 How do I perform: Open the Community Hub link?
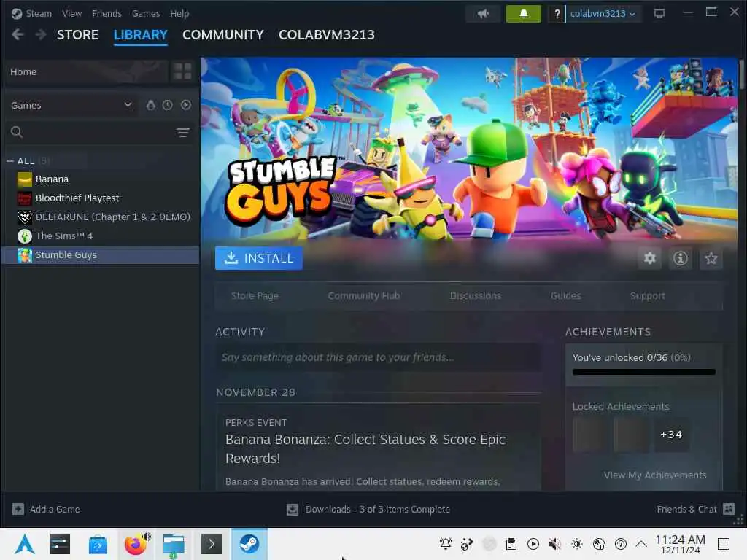pos(364,296)
